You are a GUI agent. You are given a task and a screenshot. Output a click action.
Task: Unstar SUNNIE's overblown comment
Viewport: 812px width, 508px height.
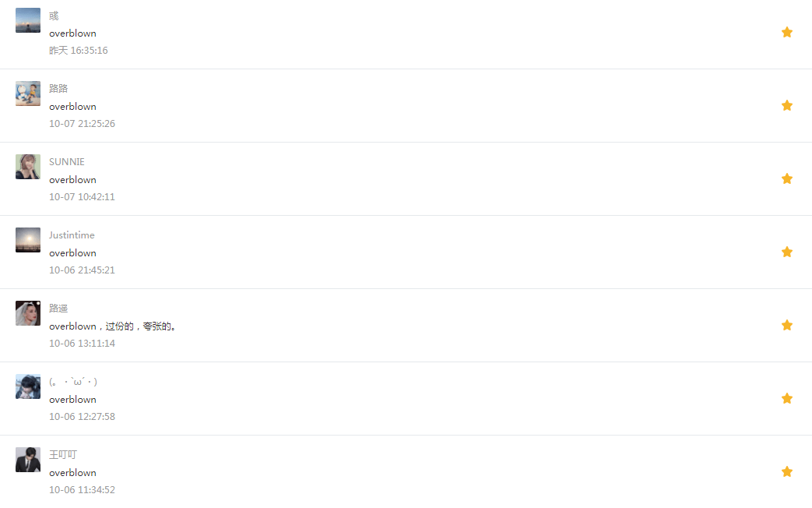(x=786, y=179)
